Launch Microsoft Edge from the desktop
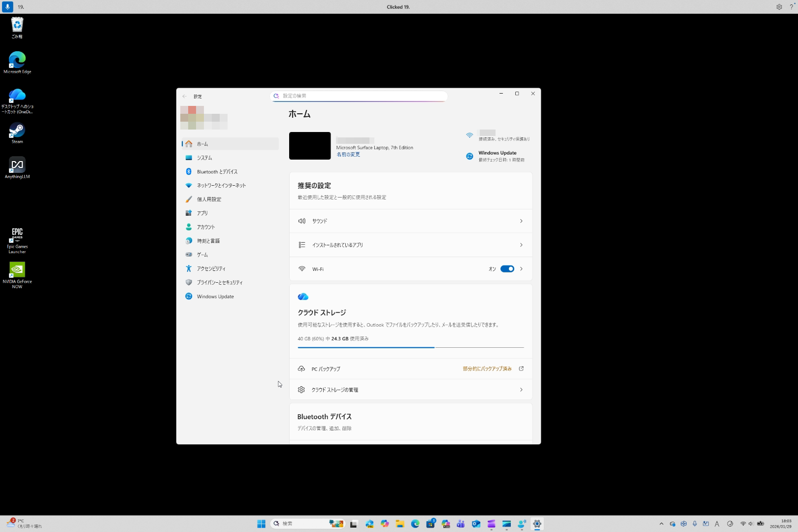798x532 pixels. [x=17, y=63]
